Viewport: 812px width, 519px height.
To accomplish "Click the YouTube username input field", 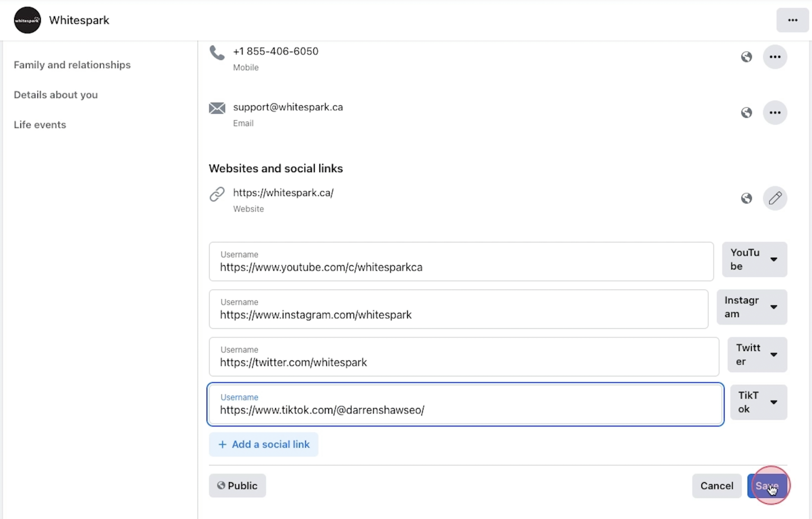I will point(461,267).
